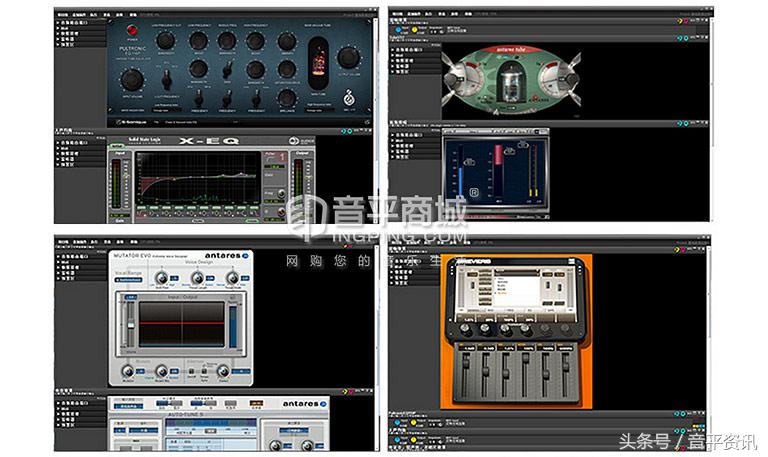Click the large Input Volume knob on Pultronic

[132, 80]
